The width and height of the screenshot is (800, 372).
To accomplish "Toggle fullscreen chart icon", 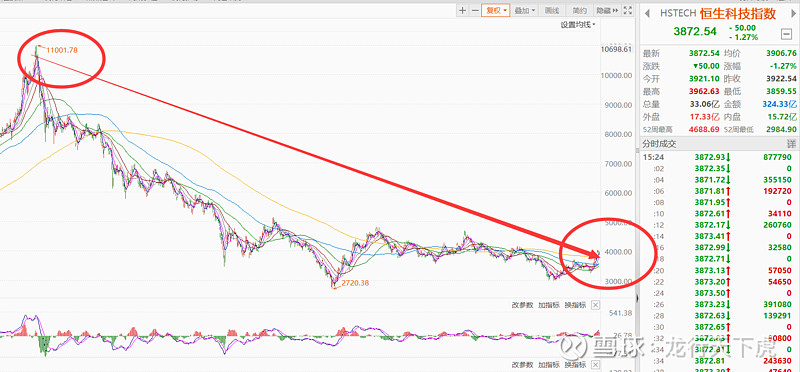I will tap(628, 10).
